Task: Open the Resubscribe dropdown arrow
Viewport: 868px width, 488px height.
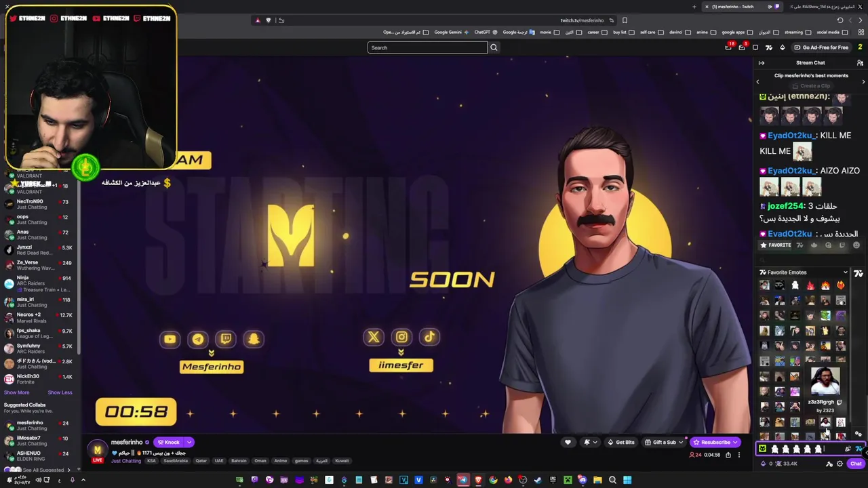Action: [735, 443]
